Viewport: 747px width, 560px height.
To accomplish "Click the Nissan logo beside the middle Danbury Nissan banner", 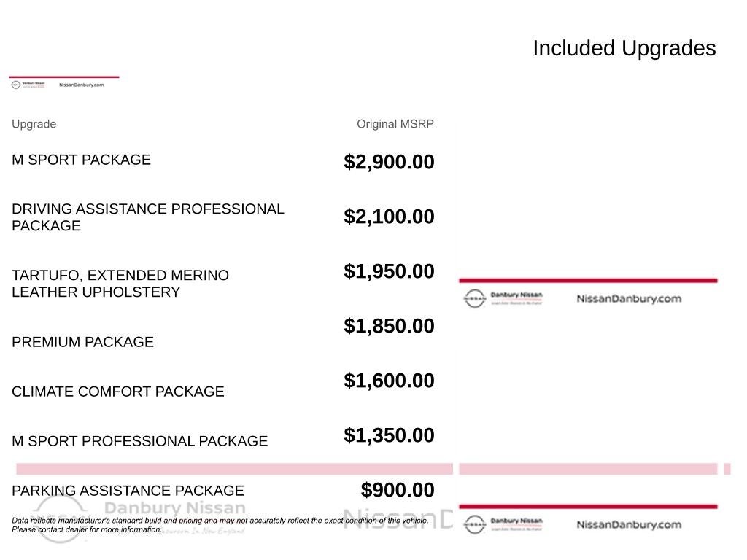I will (x=474, y=298).
